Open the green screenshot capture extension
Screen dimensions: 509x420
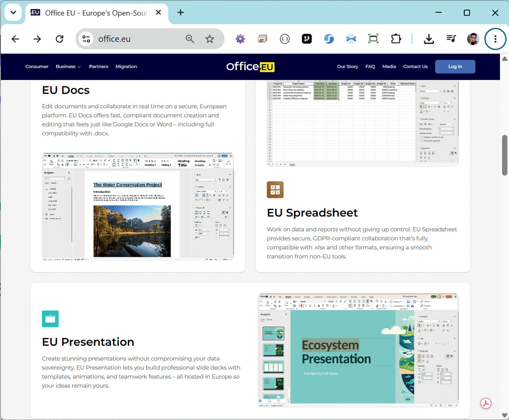[x=373, y=39]
